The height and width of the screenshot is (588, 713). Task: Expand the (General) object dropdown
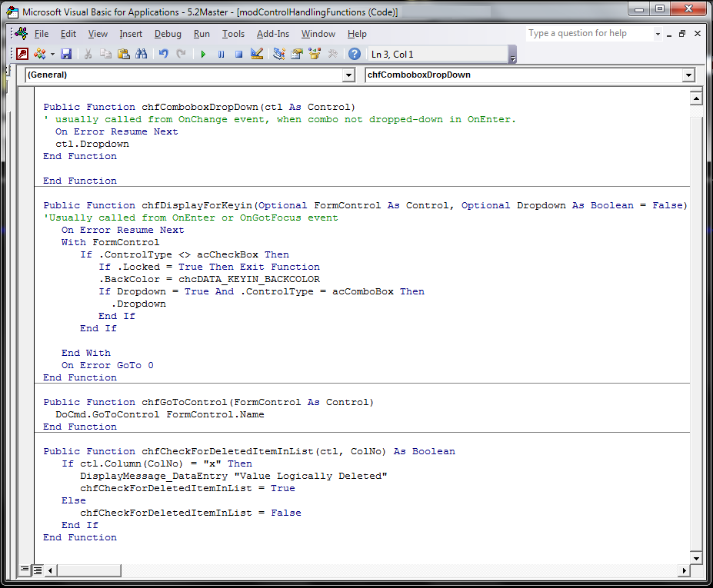348,75
